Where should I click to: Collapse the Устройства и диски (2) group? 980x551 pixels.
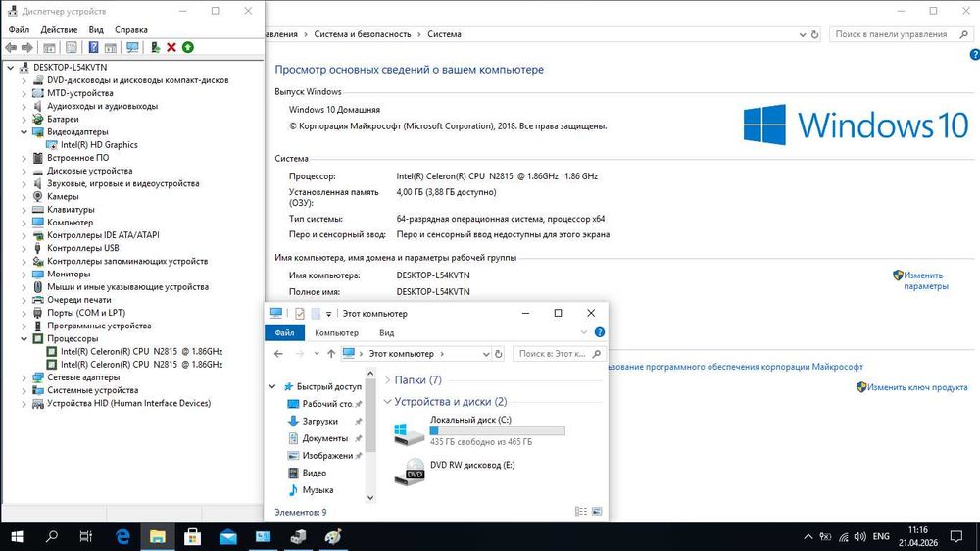(x=387, y=402)
